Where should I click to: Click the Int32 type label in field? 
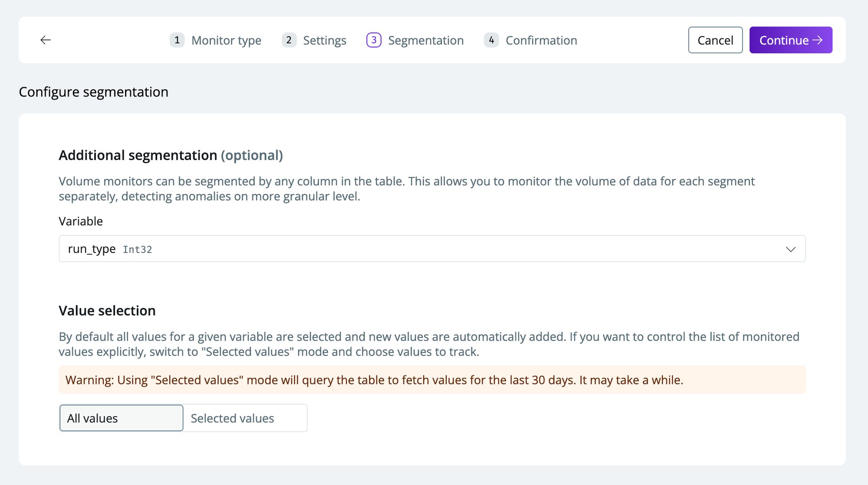point(137,249)
